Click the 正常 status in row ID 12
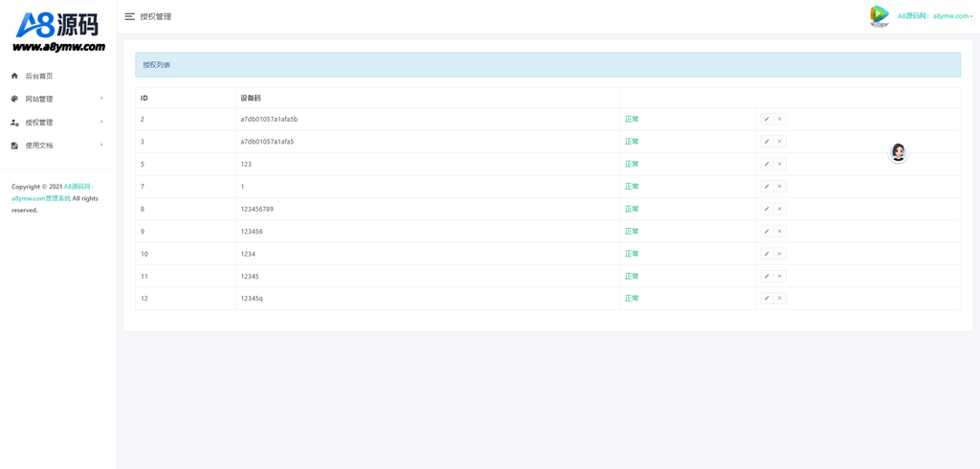This screenshot has width=980, height=469. click(x=632, y=299)
